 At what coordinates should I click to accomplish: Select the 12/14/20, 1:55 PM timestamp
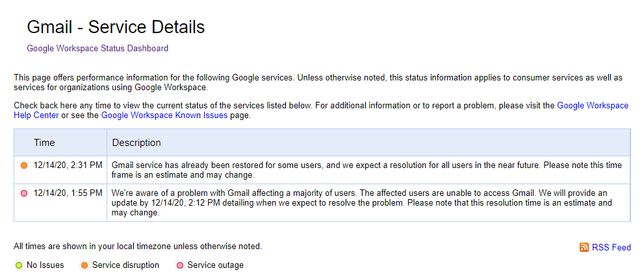pos(68,193)
